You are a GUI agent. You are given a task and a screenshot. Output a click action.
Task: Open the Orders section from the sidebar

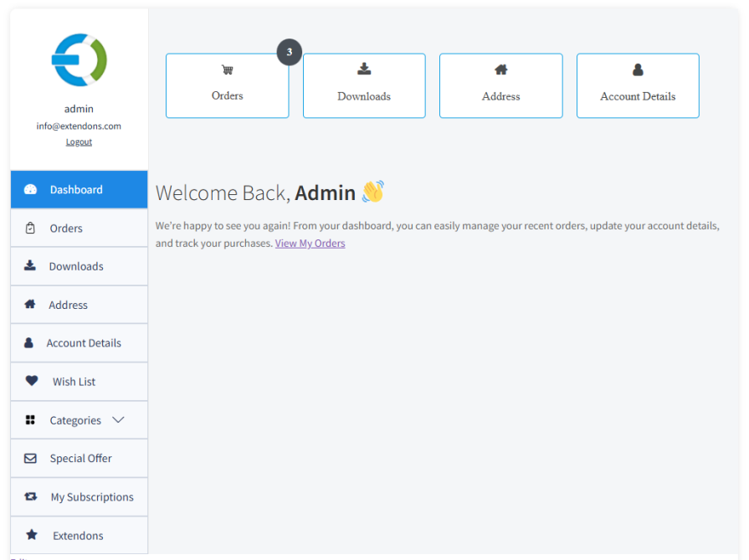pyautogui.click(x=66, y=228)
